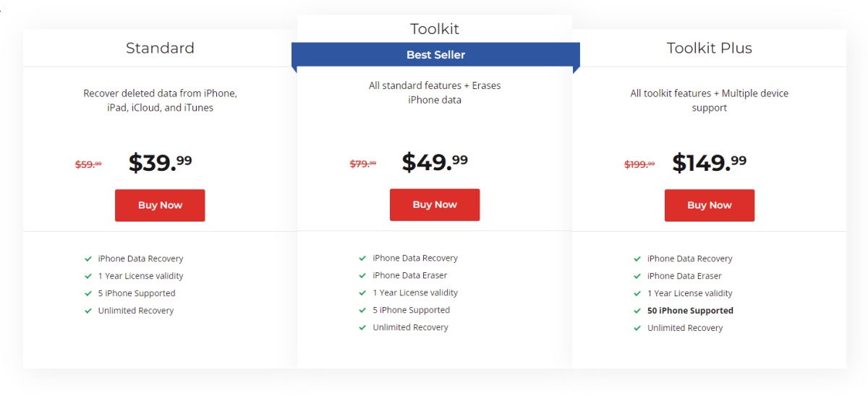The width and height of the screenshot is (868, 399).
Task: Click checkmark beside Standard's 1 Year License validity
Action: [88, 276]
